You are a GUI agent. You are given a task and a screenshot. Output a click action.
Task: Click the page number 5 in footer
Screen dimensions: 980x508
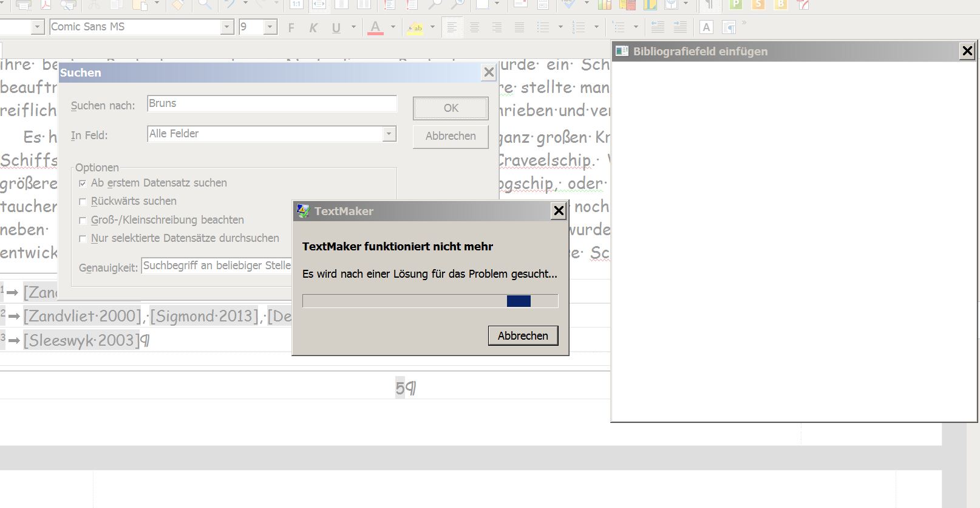[400, 388]
